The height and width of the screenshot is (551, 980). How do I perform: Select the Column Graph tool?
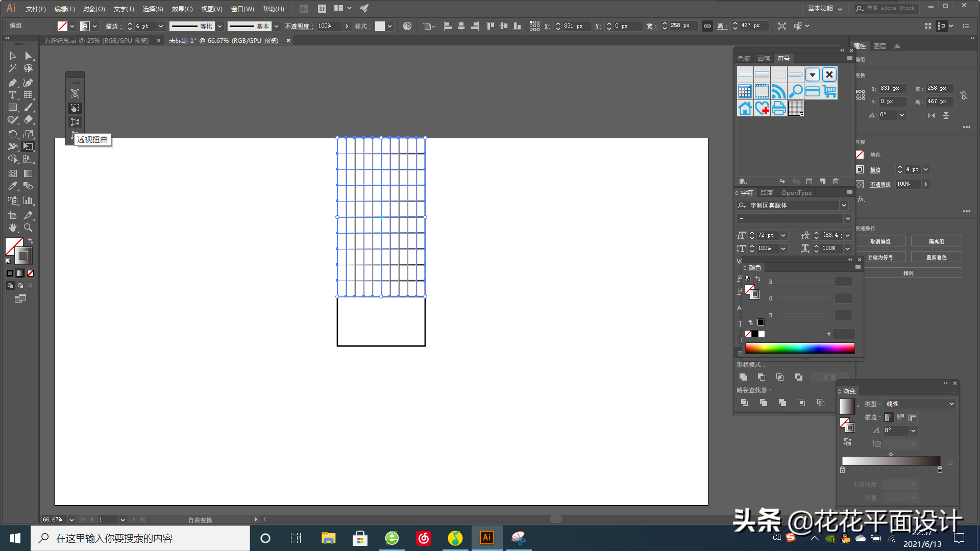click(28, 201)
